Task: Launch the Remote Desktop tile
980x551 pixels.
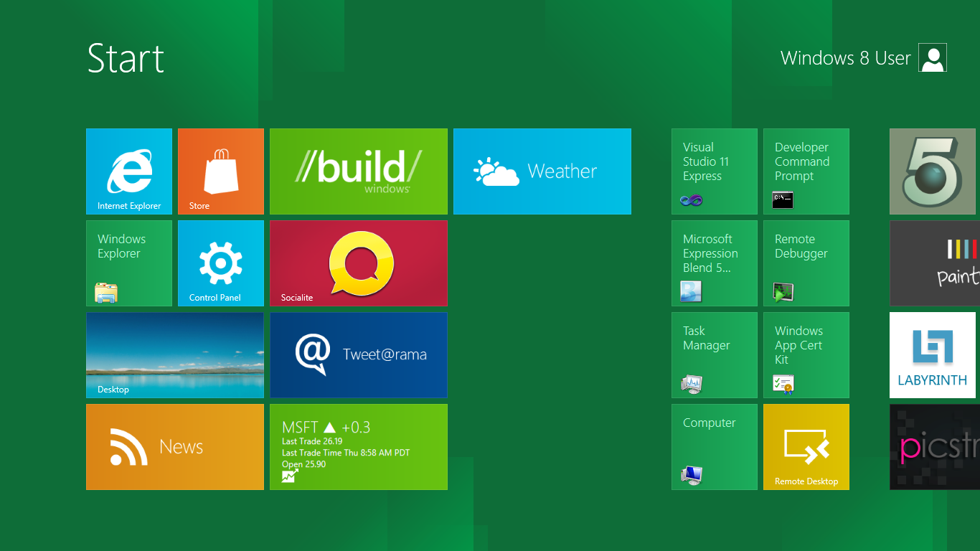Action: pyautogui.click(x=806, y=447)
